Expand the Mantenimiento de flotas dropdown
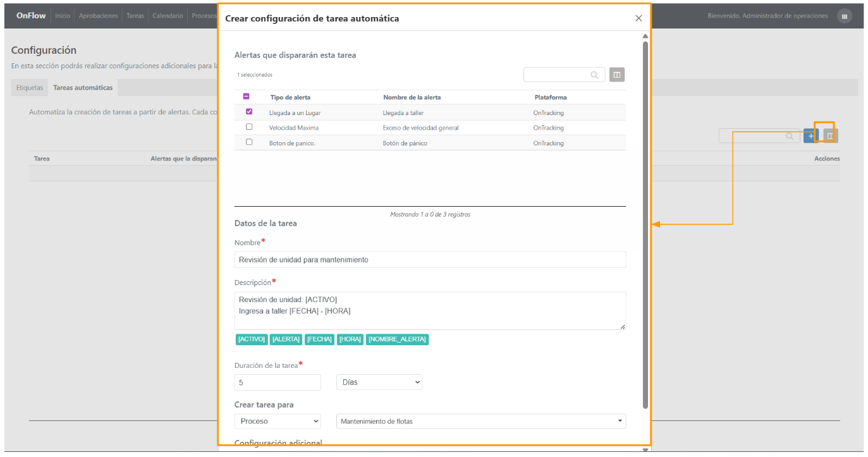The height and width of the screenshot is (457, 868). (x=481, y=421)
